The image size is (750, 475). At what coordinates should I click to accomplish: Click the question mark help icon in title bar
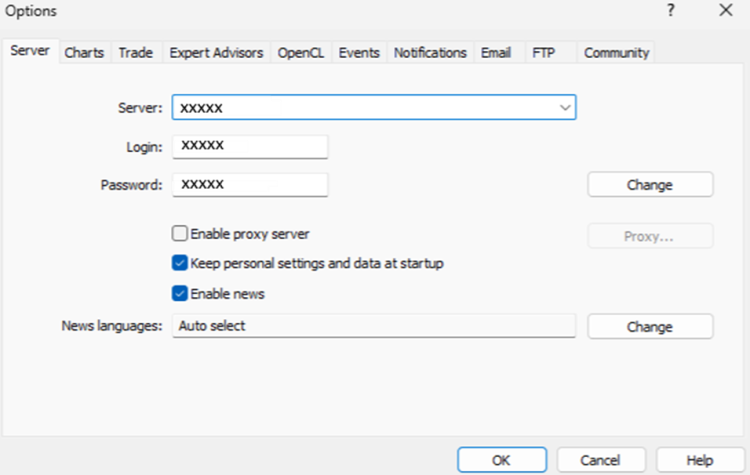click(671, 10)
